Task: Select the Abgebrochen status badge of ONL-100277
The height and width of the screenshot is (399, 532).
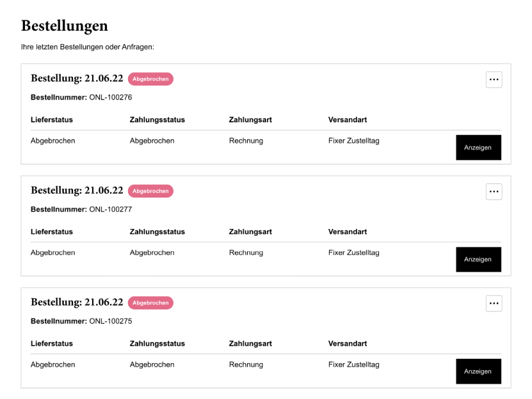Action: tap(150, 191)
